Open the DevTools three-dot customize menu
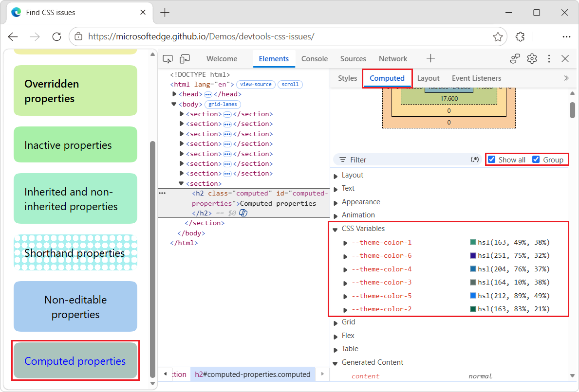Image resolution: width=579 pixels, height=392 pixels. click(x=549, y=59)
